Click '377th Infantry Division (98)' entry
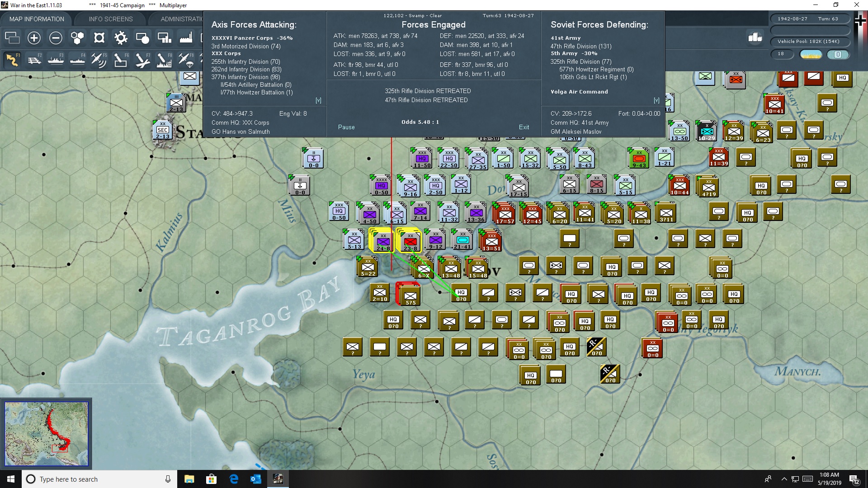The height and width of the screenshot is (488, 868). [x=245, y=77]
